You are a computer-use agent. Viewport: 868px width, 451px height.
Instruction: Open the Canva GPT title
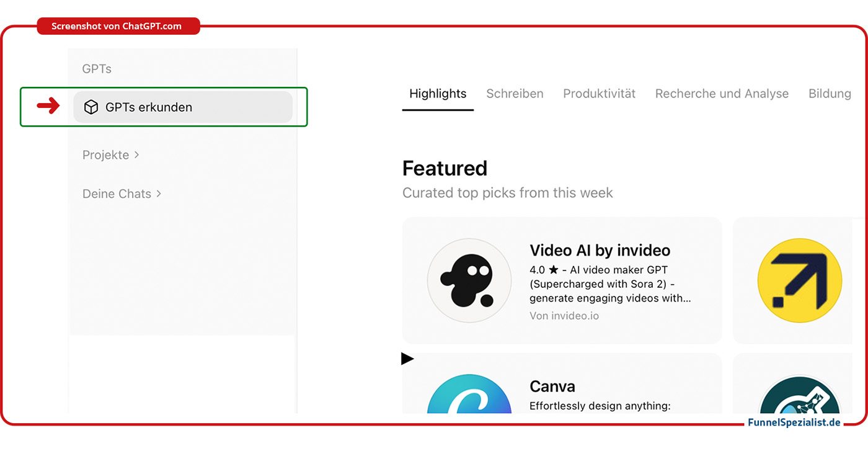(552, 386)
